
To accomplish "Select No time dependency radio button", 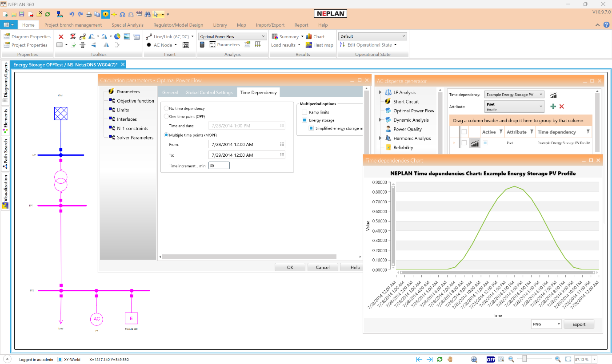I will coord(167,108).
